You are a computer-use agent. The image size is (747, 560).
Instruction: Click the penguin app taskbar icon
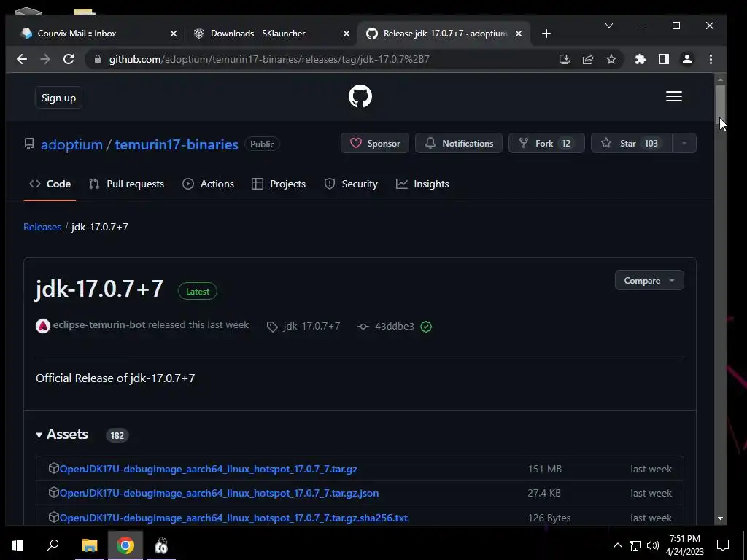[161, 545]
